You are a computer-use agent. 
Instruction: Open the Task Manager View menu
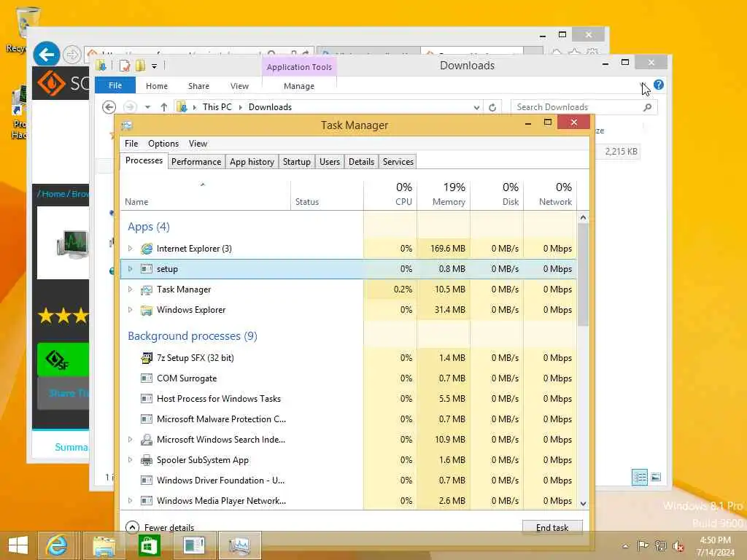pos(198,144)
